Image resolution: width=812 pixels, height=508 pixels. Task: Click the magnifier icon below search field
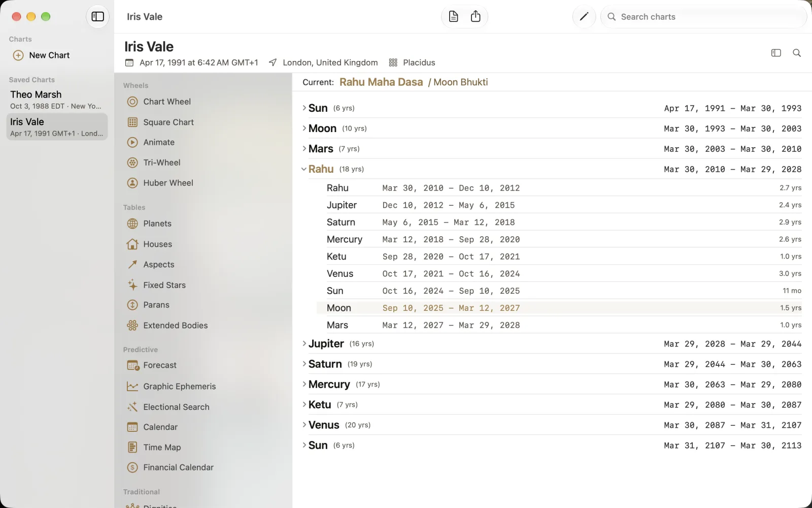pos(797,53)
